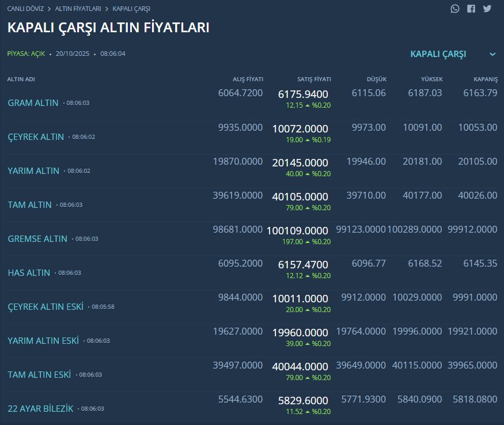Viewport: 504px width, 425px height.
Task: Open Altın Fiyatları breadcrumb link
Action: [78, 9]
